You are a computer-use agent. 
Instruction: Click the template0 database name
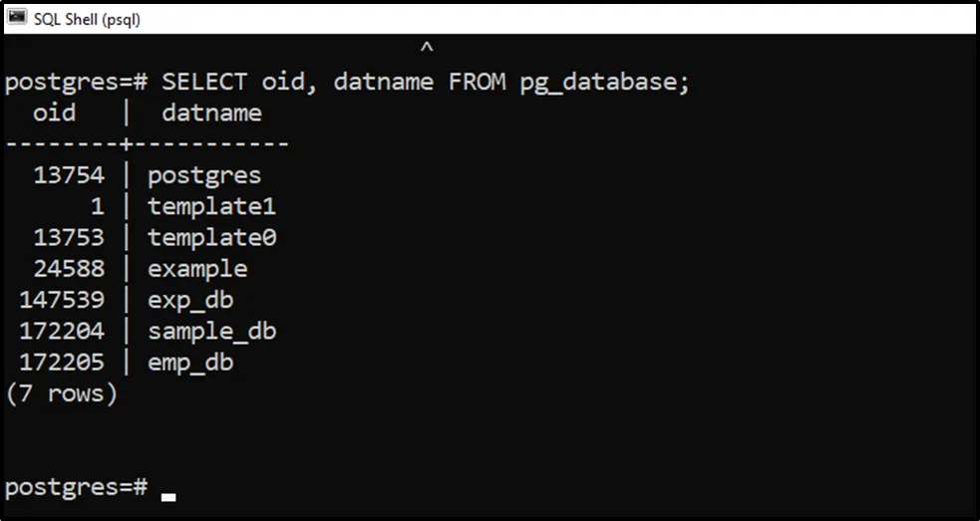tap(211, 238)
